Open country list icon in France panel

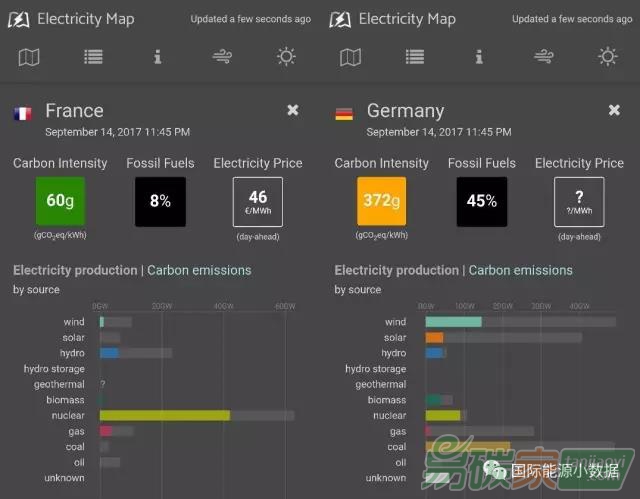pos(93,57)
